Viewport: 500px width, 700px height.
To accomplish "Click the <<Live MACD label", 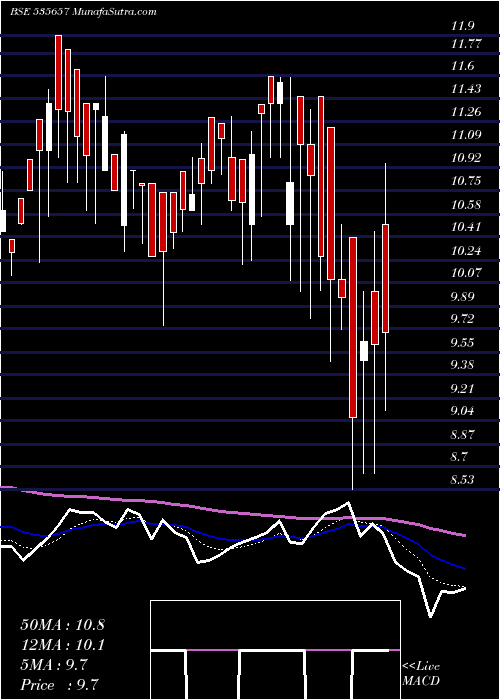I will coord(421,673).
